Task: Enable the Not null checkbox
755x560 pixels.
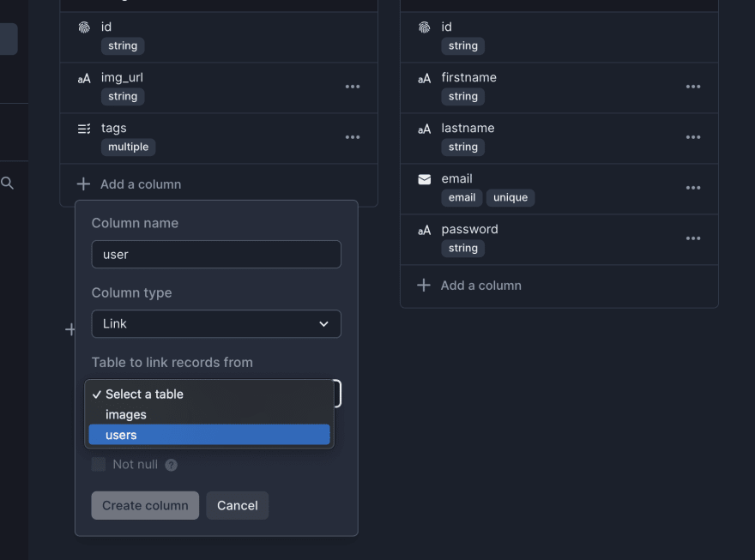Action: pyautogui.click(x=98, y=464)
